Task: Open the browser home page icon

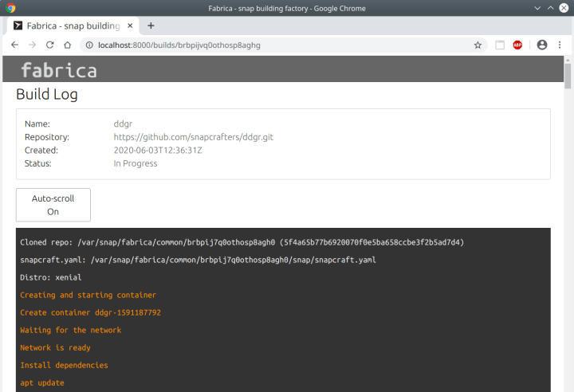Action: pos(67,45)
